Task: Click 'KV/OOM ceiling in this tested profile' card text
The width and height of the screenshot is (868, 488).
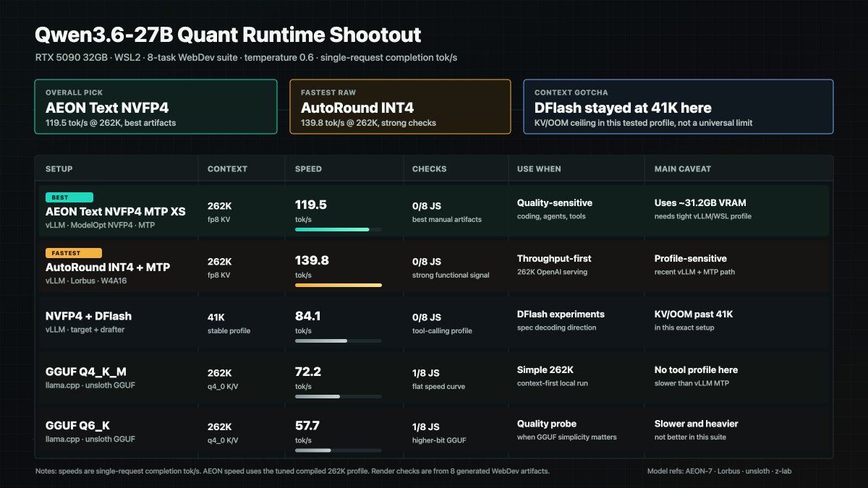Action: click(x=644, y=123)
